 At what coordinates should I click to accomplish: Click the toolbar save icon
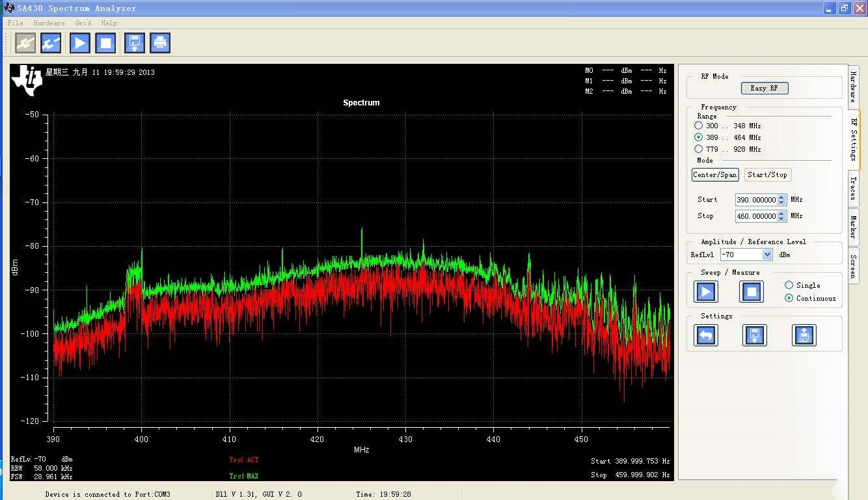click(x=134, y=43)
